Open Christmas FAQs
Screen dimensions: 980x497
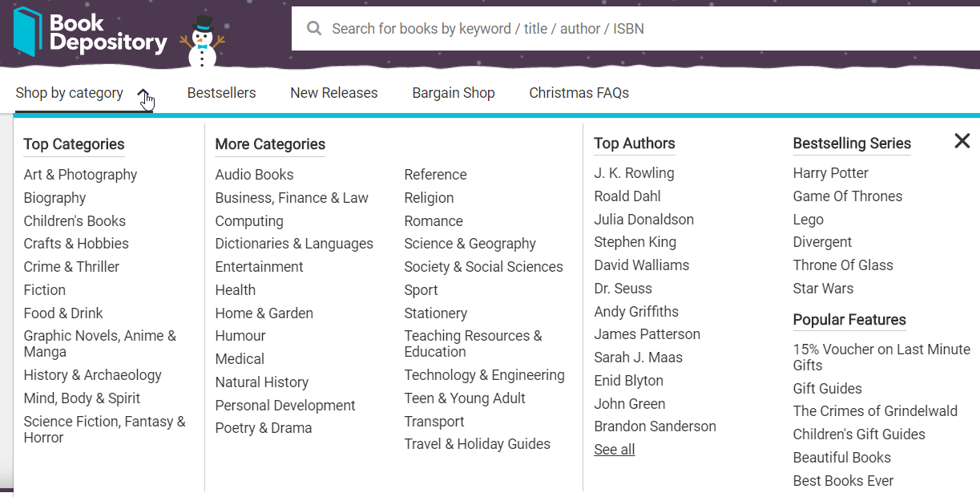[x=579, y=93]
